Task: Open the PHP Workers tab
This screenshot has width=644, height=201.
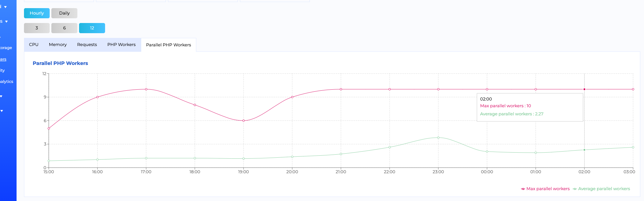Action: (121, 45)
